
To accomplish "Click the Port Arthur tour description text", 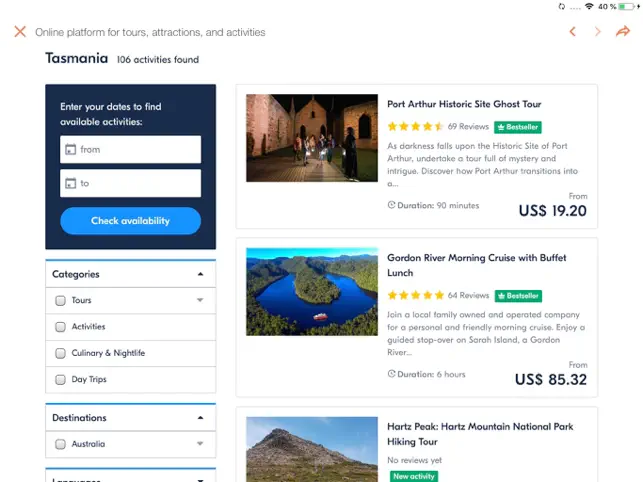I will click(x=482, y=164).
